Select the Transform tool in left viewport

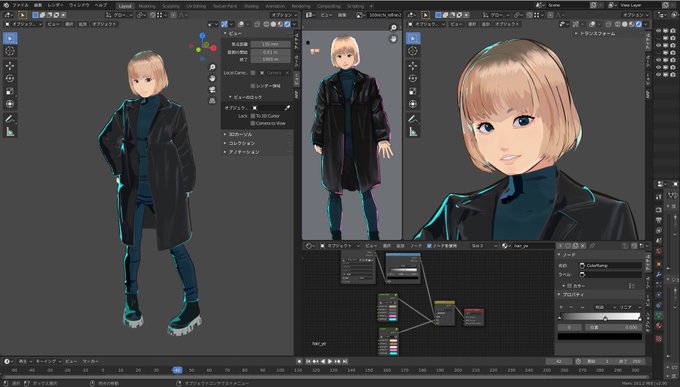coord(10,104)
